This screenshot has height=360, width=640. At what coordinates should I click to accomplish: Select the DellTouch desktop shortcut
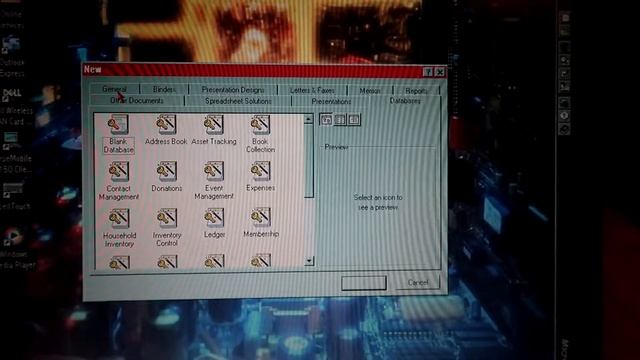15,197
